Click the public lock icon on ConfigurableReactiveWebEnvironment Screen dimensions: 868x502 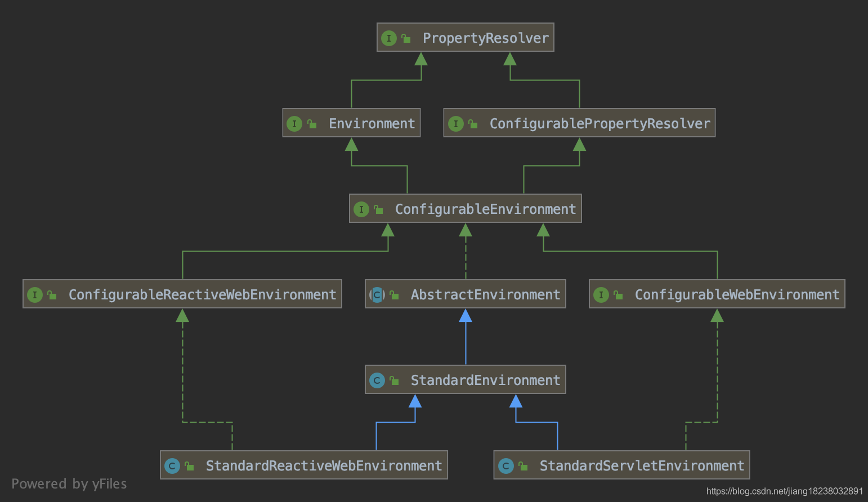coord(52,295)
